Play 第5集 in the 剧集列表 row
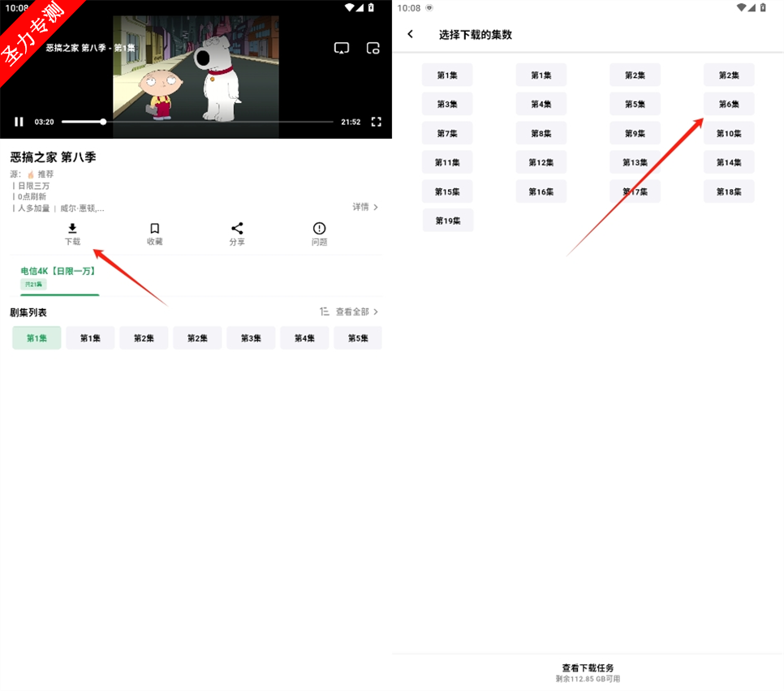Screen dimensions: 784x691 358,338
